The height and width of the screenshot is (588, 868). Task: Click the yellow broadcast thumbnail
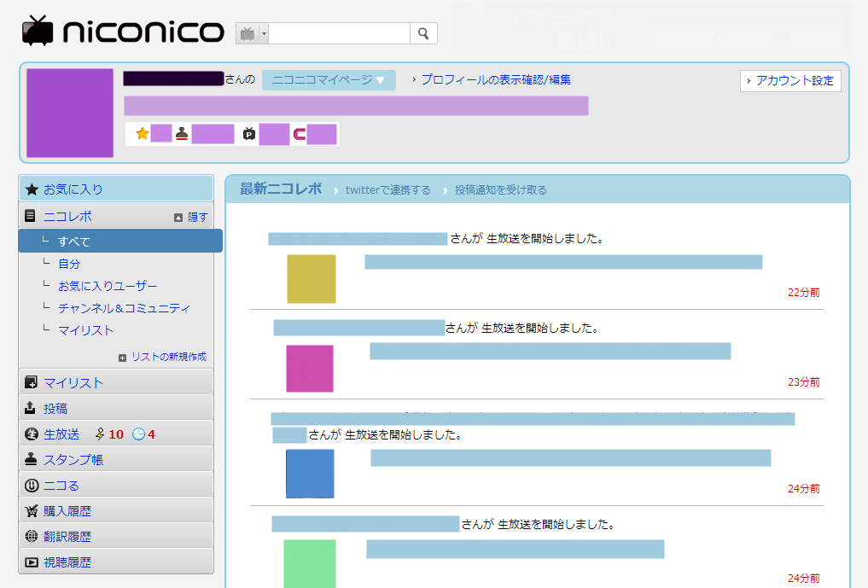[x=312, y=278]
